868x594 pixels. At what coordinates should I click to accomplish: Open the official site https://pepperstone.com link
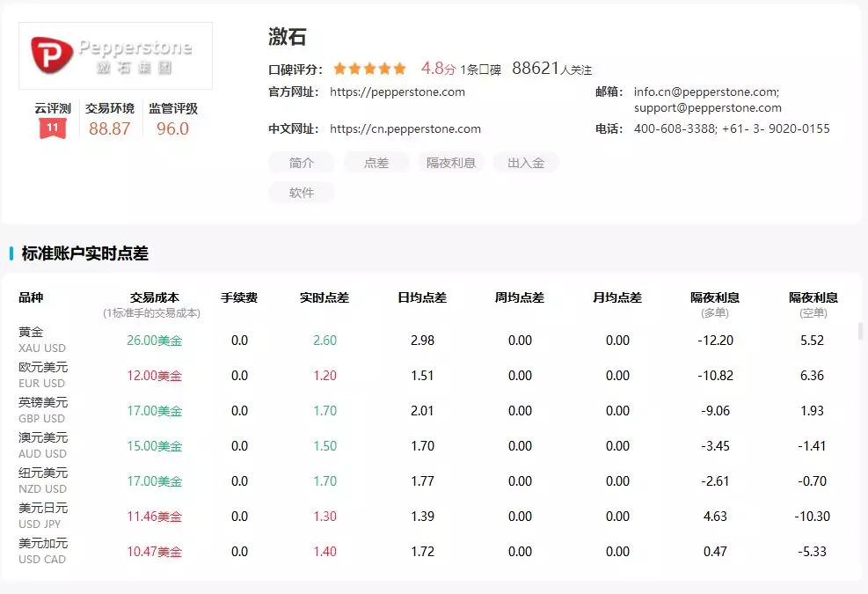[398, 92]
